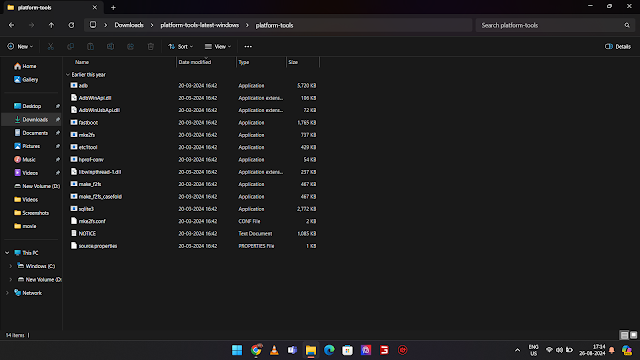Click the Search platform-tools field

(x=555, y=25)
